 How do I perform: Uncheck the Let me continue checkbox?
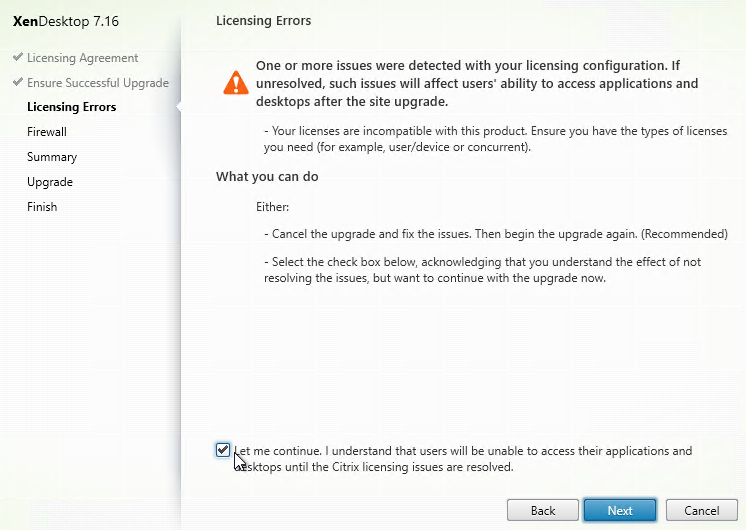pos(223,450)
